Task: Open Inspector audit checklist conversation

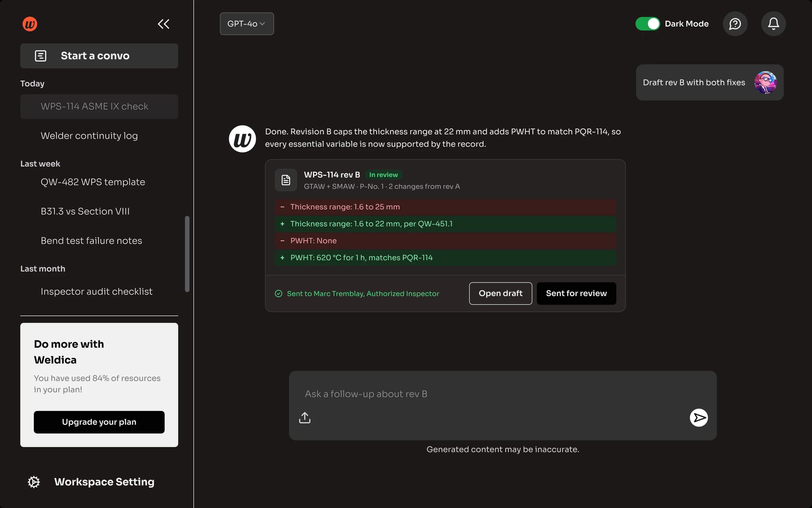Action: [x=96, y=291]
